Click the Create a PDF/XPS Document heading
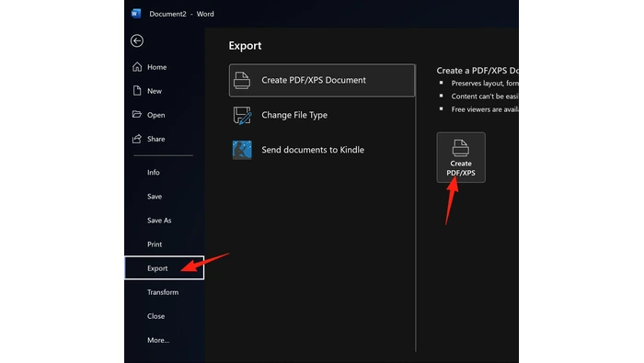Viewport: 644px width, 363px height. (x=477, y=71)
